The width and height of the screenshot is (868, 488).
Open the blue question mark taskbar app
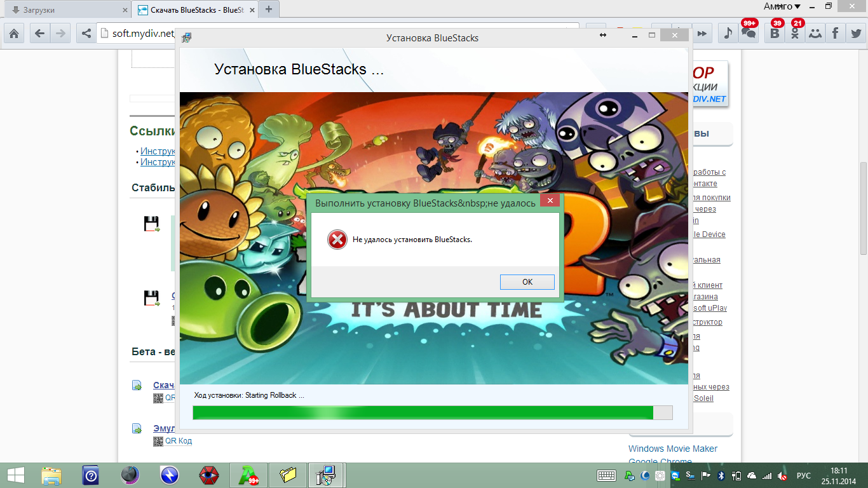click(90, 475)
